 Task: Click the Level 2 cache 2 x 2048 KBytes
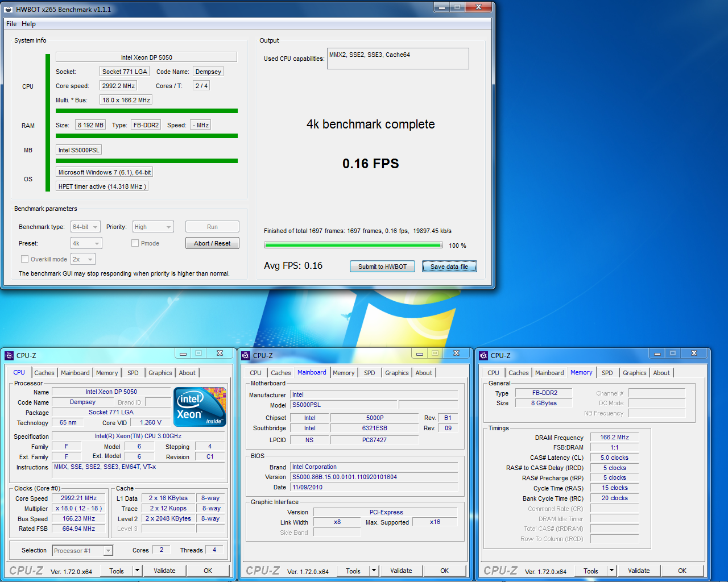pos(168,518)
